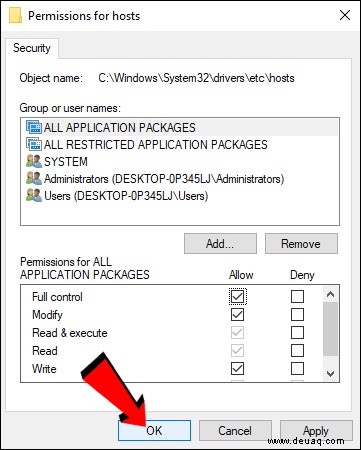The height and width of the screenshot is (450, 361).
Task: Click the Cancel button
Action: pos(235,430)
